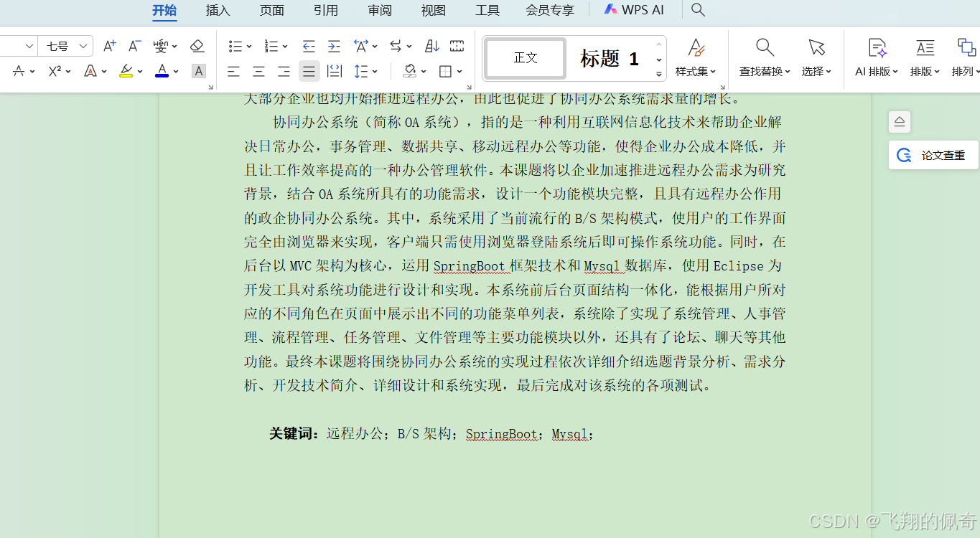The width and height of the screenshot is (980, 538).
Task: Open font settings dialog launcher
Action: pos(210,87)
